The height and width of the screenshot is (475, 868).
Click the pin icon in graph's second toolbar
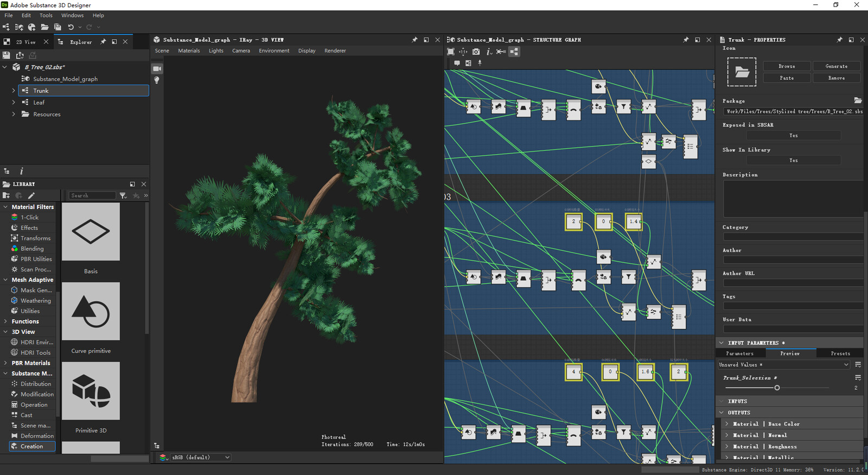tap(480, 63)
